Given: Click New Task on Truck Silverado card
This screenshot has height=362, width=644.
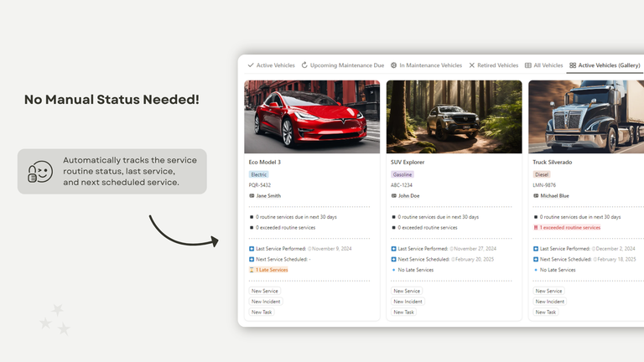Looking at the screenshot, I should [x=547, y=312].
